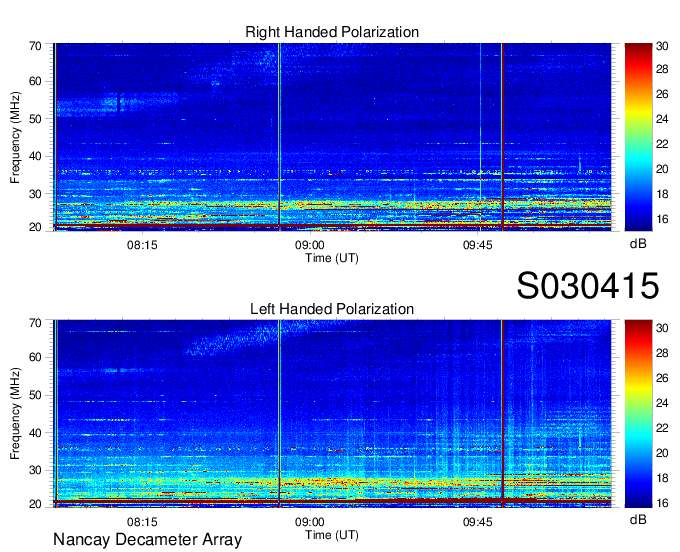The image size is (680, 552).
Task: Click the Right Handed plot's colorbar
Action: coord(638,137)
